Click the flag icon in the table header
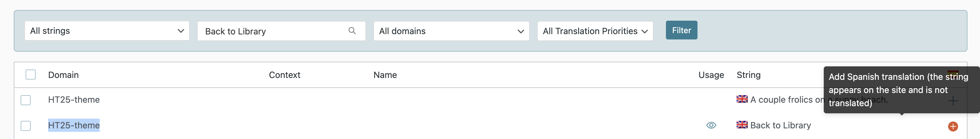980x139 pixels. coord(952,72)
